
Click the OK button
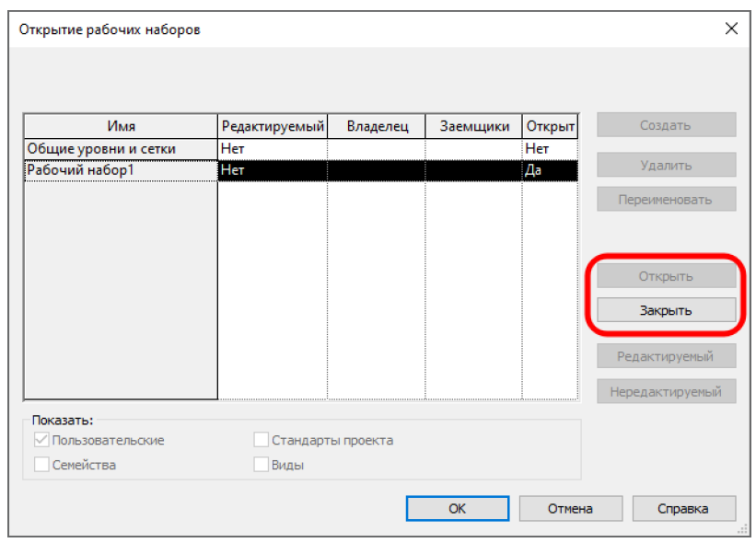(x=457, y=508)
